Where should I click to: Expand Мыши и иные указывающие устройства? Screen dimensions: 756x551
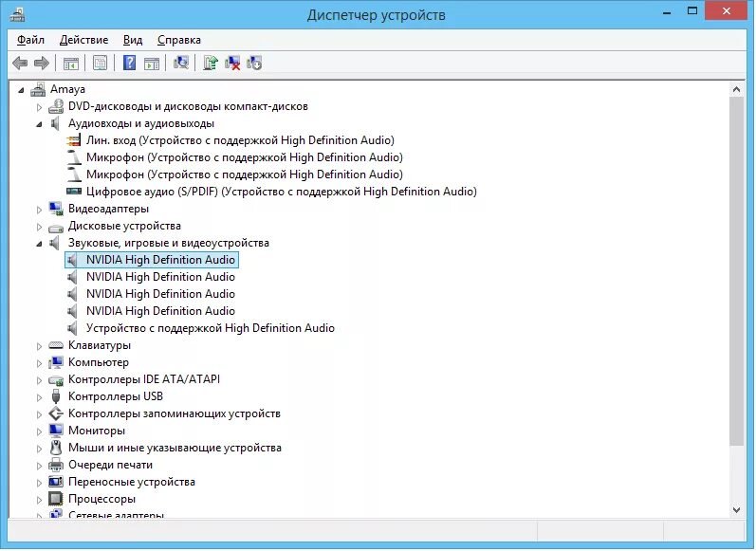coord(40,449)
